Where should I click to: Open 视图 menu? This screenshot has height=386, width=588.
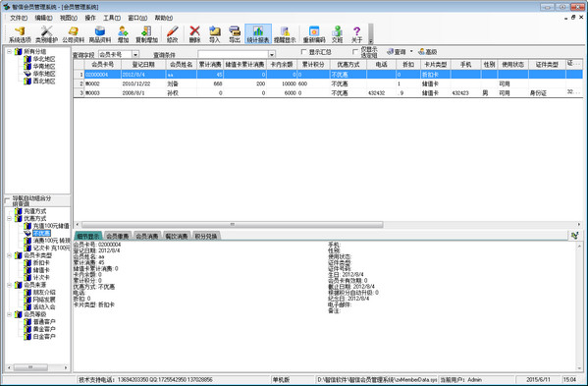69,18
